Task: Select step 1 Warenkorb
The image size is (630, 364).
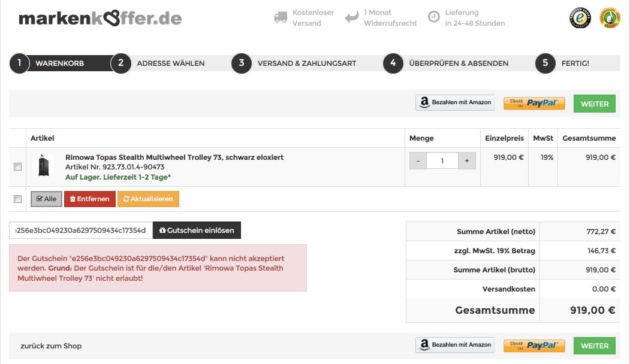Action: click(x=59, y=63)
